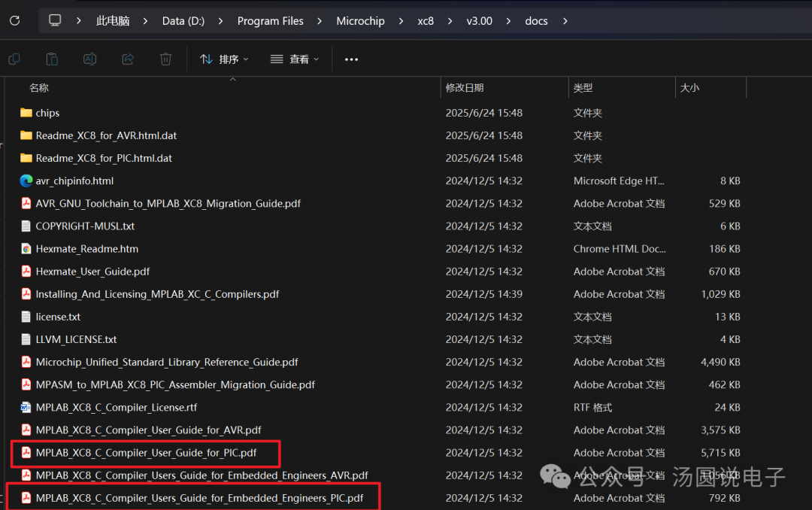Click PDF icon of Embedded_Engineers_PIC.pdf

tap(26, 497)
